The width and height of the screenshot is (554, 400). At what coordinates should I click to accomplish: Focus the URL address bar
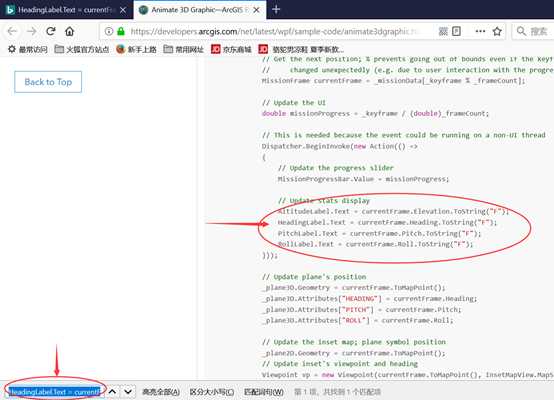(276, 31)
